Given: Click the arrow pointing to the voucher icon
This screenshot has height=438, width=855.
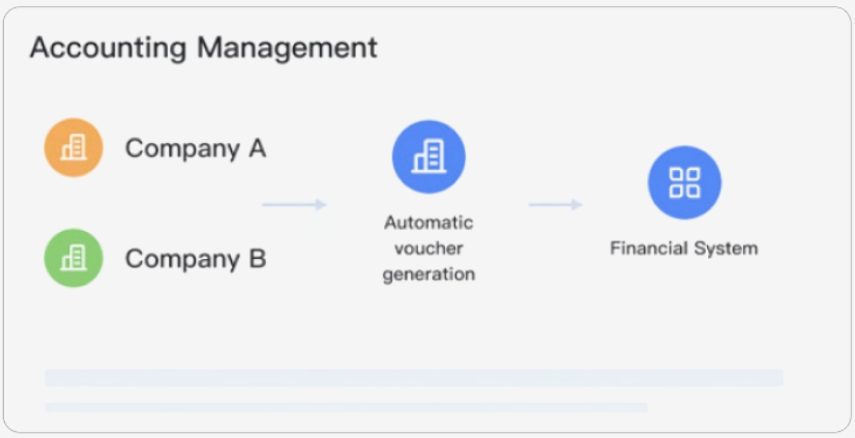Looking at the screenshot, I should click(x=294, y=205).
